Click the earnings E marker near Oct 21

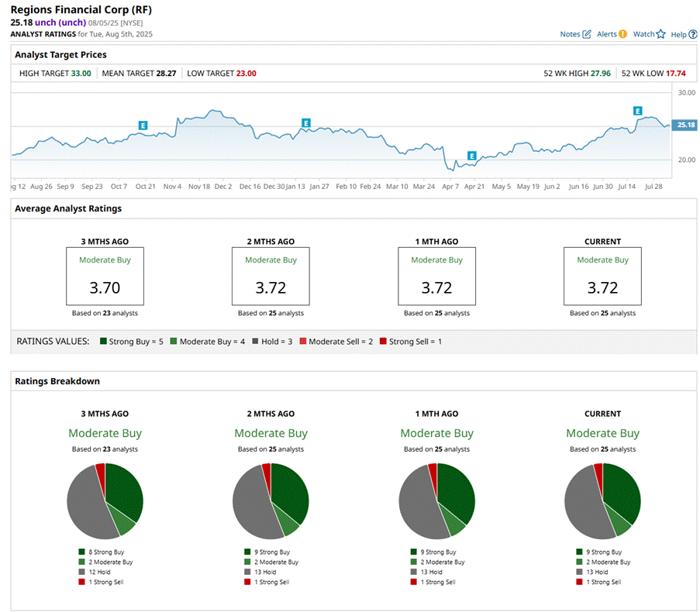(x=143, y=125)
